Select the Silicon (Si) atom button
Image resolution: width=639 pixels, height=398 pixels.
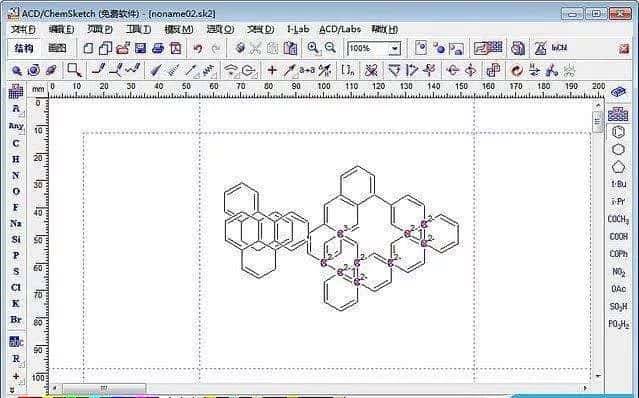(15, 239)
